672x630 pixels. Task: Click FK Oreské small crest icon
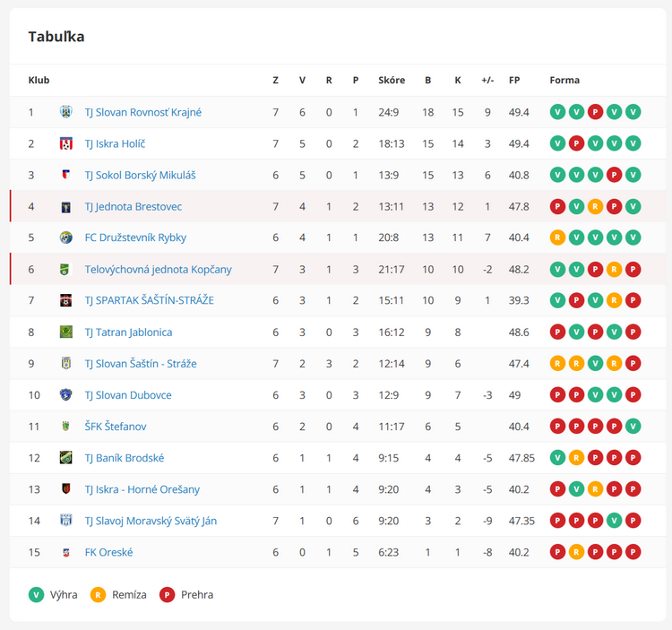[65, 552]
